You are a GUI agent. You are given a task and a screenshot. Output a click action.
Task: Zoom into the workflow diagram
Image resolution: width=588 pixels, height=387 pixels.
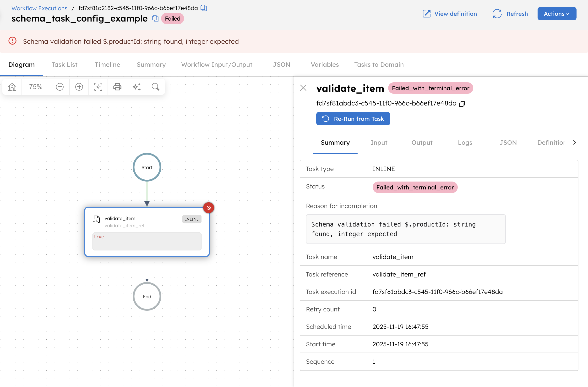point(79,87)
